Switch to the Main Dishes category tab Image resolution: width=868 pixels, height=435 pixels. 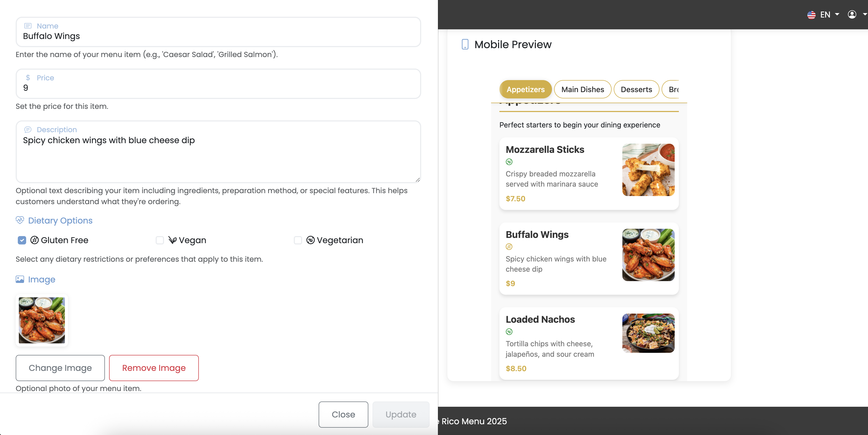coord(583,89)
